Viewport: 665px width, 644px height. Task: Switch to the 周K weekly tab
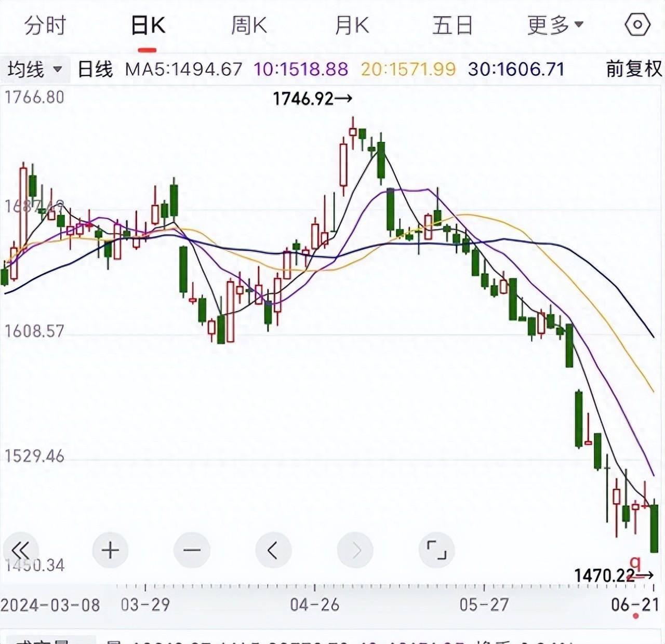249,25
